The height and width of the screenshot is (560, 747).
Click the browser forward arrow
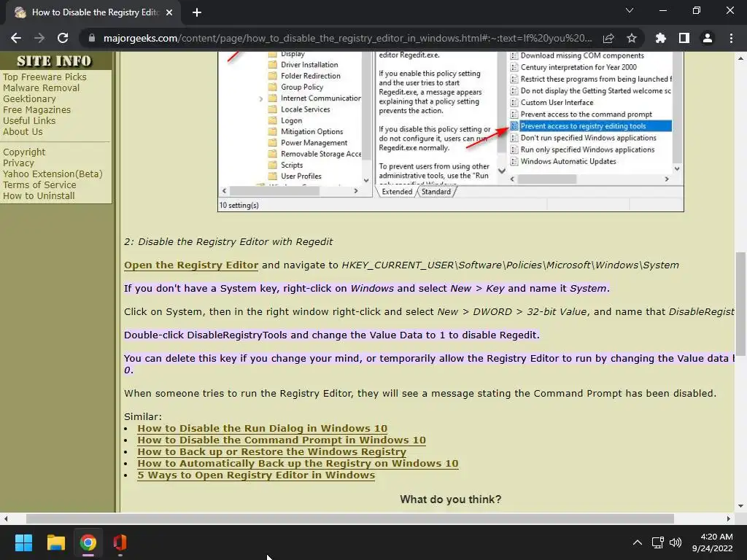[x=39, y=38]
